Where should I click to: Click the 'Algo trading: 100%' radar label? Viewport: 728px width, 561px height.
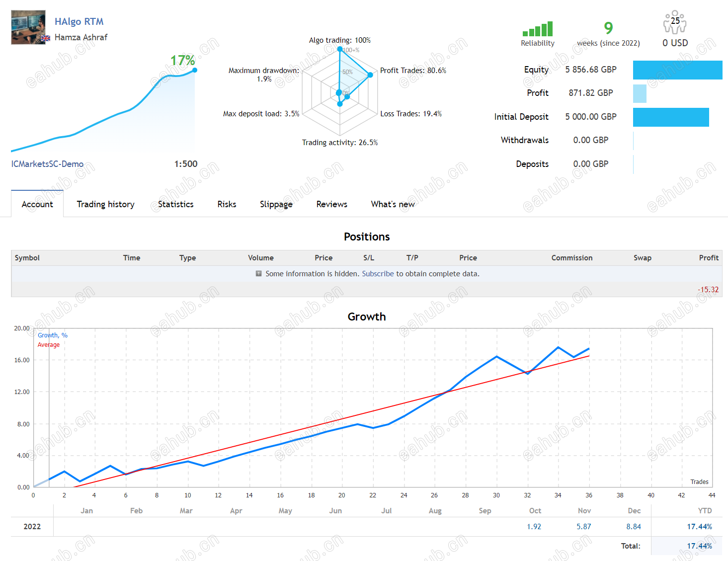(x=340, y=40)
